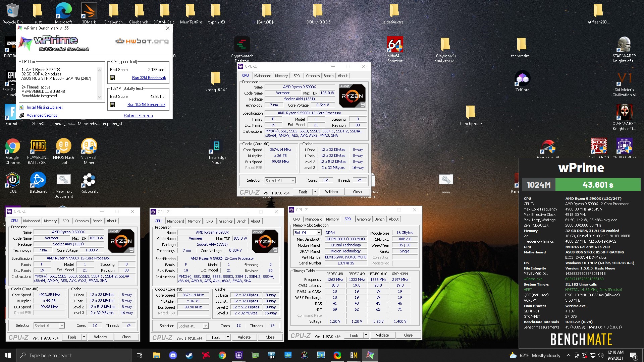This screenshot has height=362, width=644.
Task: Open the 62°F Mostly cloudy weather widget
Action: 535,355
